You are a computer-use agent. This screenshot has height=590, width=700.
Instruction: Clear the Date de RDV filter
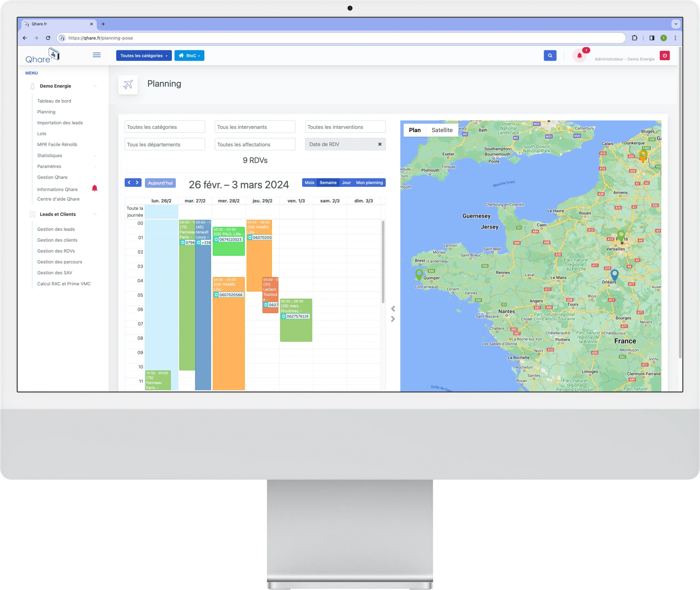click(x=380, y=144)
